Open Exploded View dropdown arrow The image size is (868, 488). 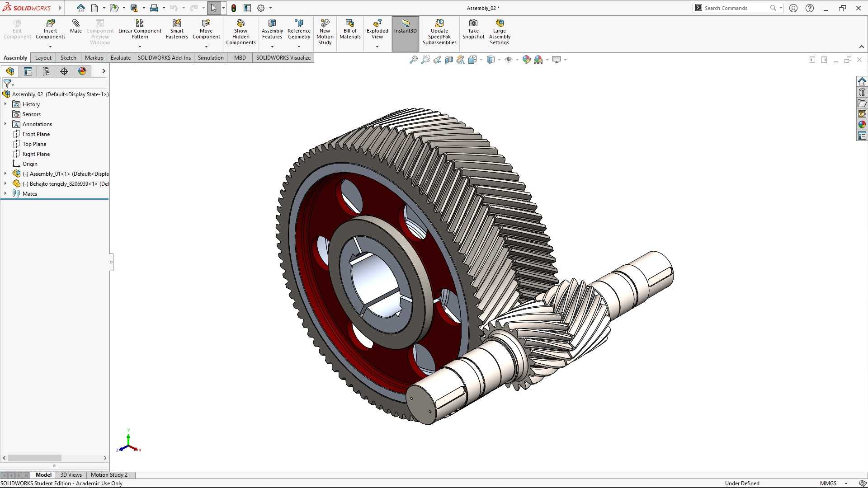pyautogui.click(x=377, y=47)
